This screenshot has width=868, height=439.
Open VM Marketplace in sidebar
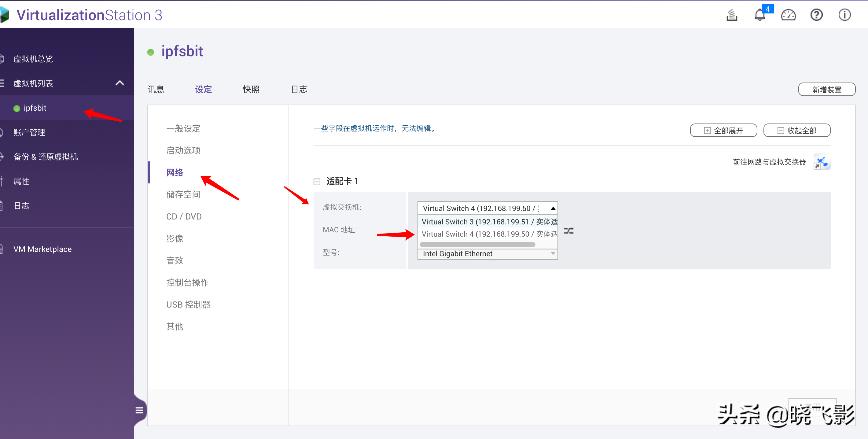(42, 249)
